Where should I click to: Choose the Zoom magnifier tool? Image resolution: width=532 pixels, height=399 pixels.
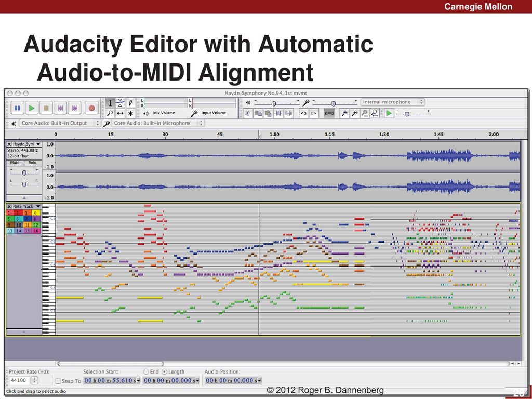110,113
